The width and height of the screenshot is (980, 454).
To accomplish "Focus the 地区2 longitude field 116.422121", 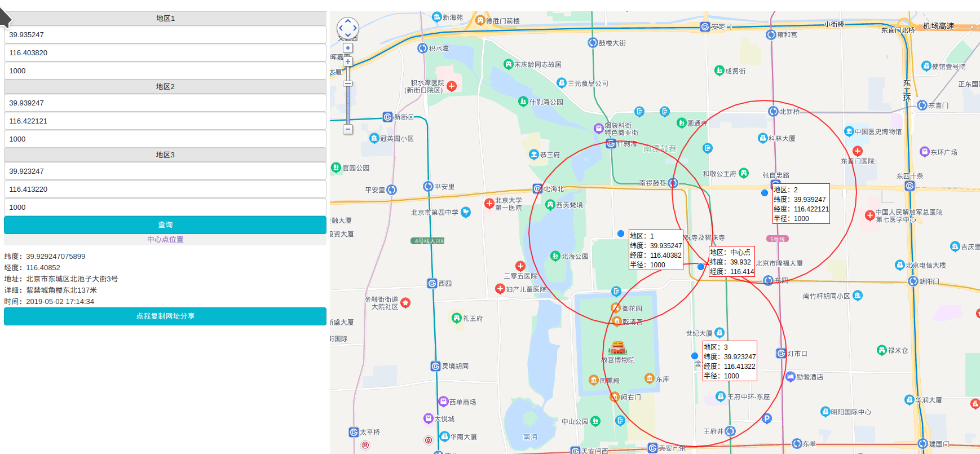I will coord(165,121).
